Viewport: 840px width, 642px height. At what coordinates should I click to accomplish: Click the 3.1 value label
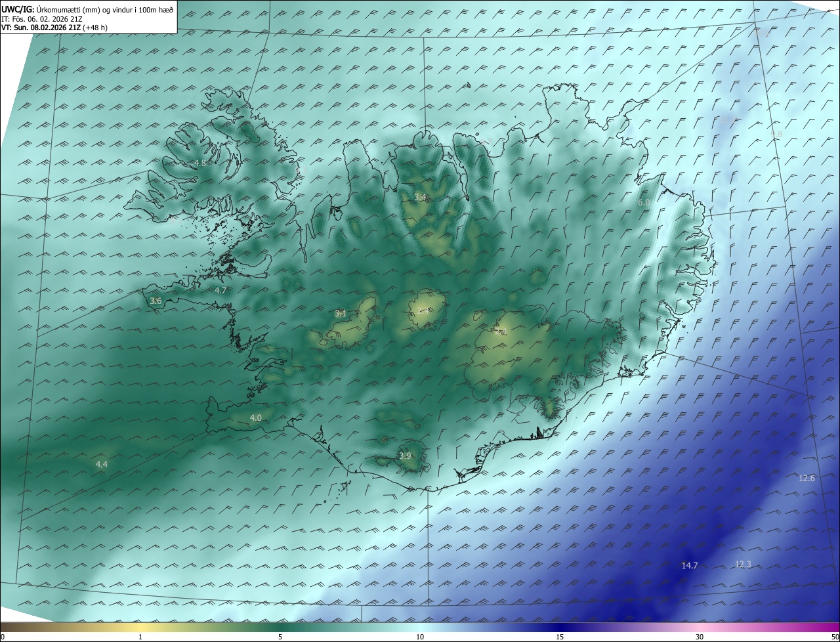click(341, 314)
